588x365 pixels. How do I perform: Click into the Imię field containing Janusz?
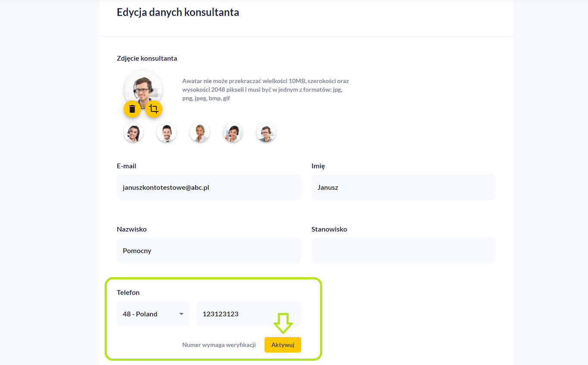pos(403,187)
